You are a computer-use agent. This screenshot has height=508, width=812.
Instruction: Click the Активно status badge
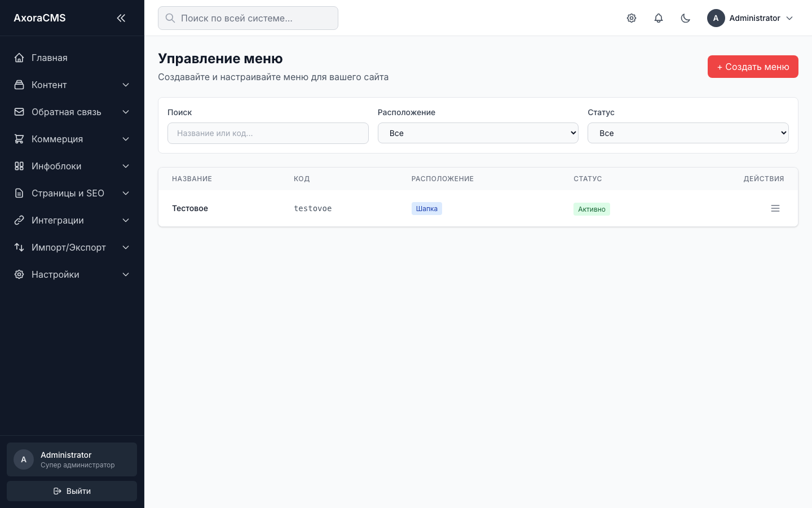(x=592, y=209)
